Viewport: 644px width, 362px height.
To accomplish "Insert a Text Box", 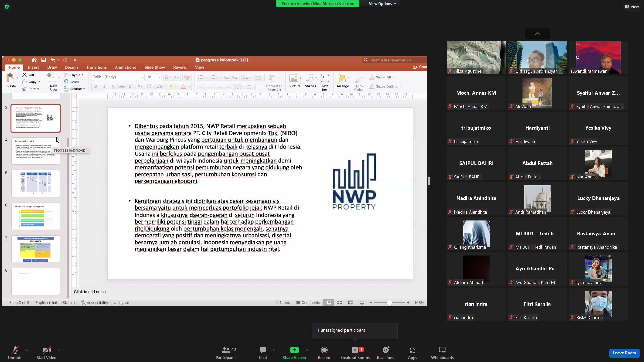I will [325, 82].
